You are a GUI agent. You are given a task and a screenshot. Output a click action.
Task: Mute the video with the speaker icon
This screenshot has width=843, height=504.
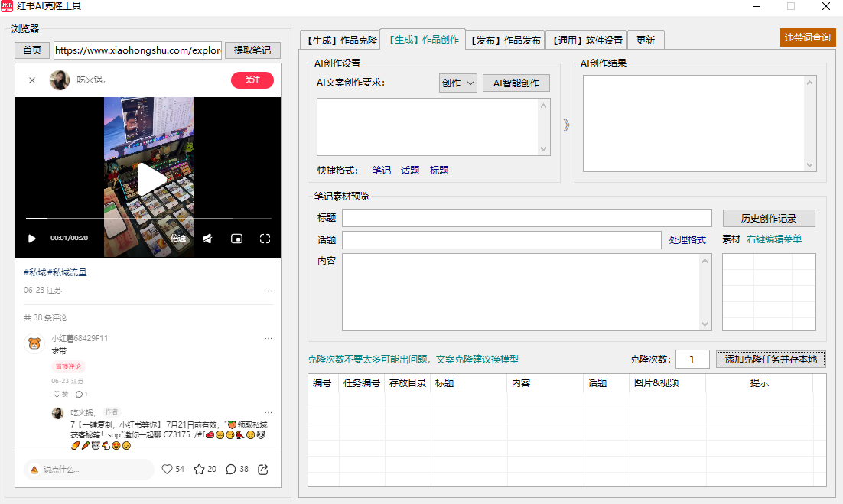(207, 239)
